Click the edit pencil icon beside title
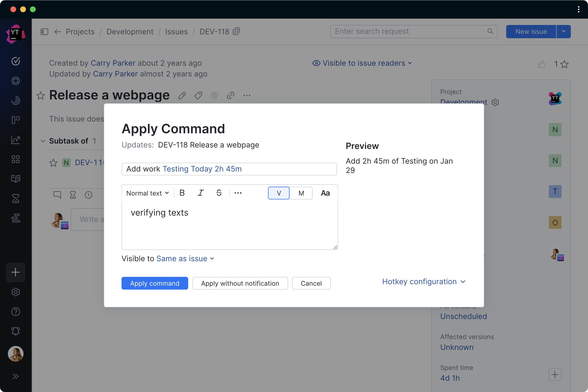Image resolution: width=588 pixels, height=392 pixels. tap(182, 96)
